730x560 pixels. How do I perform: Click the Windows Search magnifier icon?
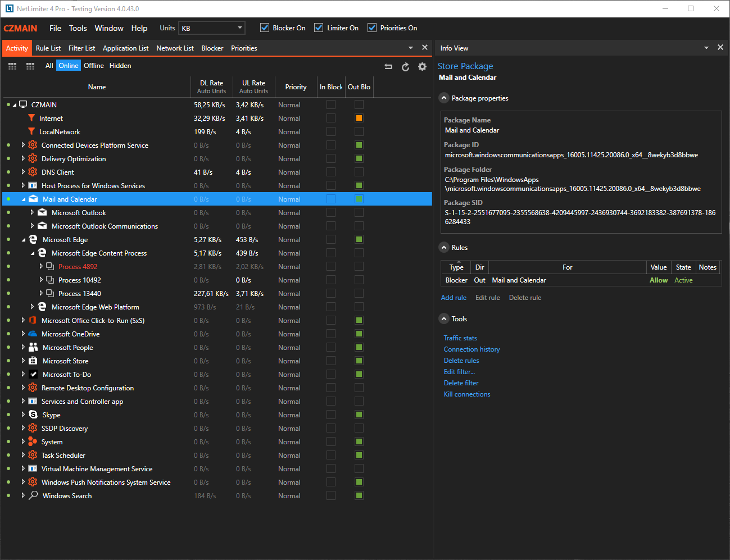pos(33,495)
